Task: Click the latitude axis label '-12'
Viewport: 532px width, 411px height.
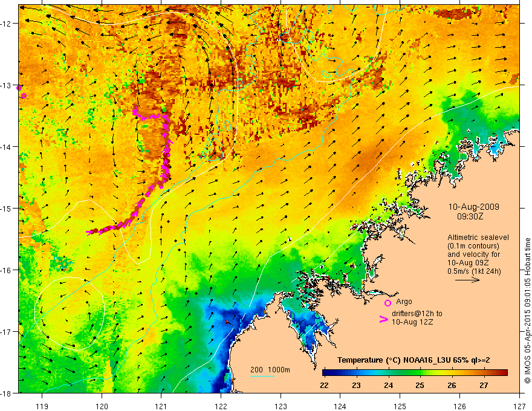Action: pos(6,24)
